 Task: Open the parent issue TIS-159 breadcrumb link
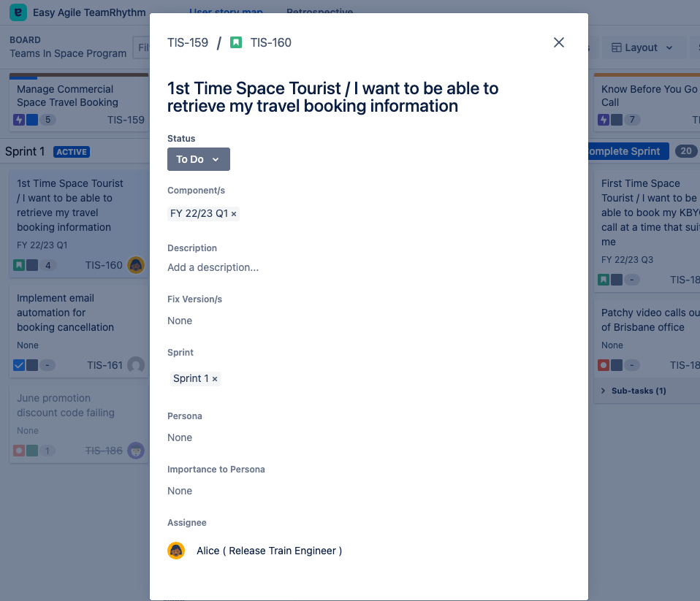pyautogui.click(x=188, y=42)
